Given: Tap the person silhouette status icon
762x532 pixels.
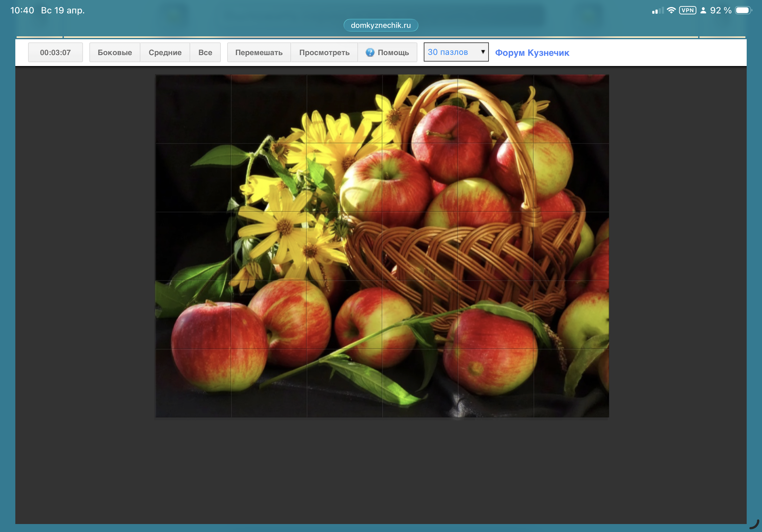Looking at the screenshot, I should click(703, 10).
